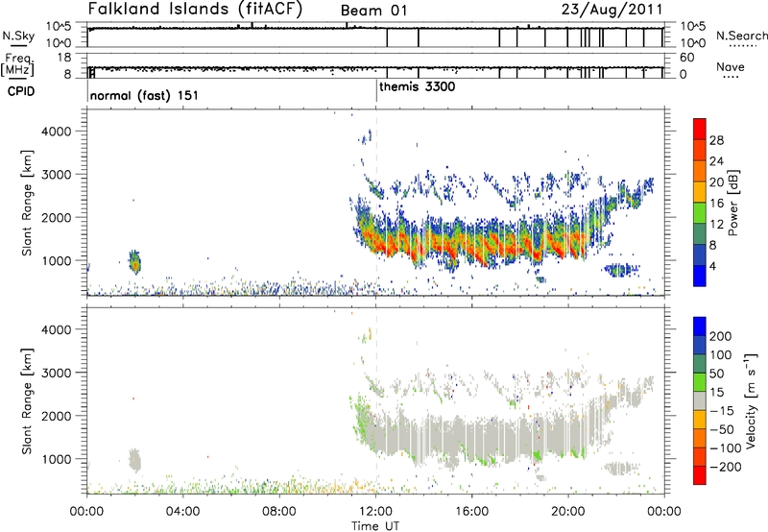Click the '60' tick of the Nave axis
Image resolution: width=768 pixels, height=532 pixels.
pyautogui.click(x=687, y=58)
